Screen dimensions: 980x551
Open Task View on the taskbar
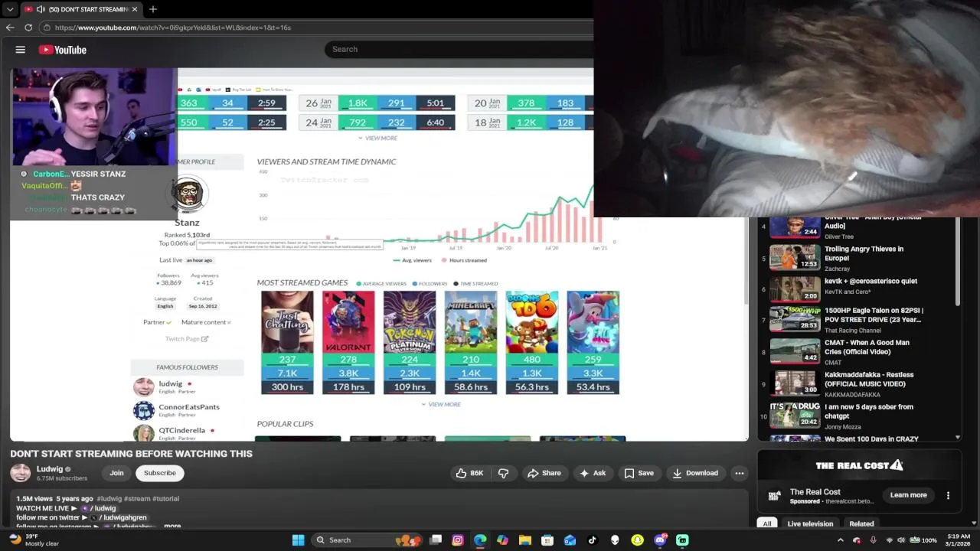[x=436, y=540]
